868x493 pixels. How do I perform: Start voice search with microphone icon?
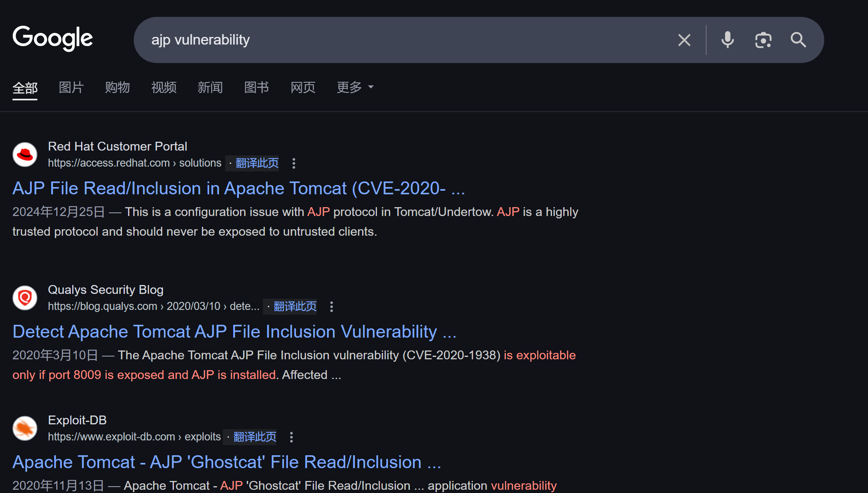(x=727, y=40)
